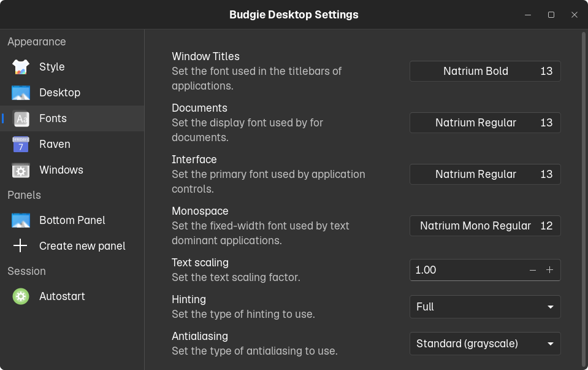
Task: Choose the Window Titles font button
Action: (485, 71)
